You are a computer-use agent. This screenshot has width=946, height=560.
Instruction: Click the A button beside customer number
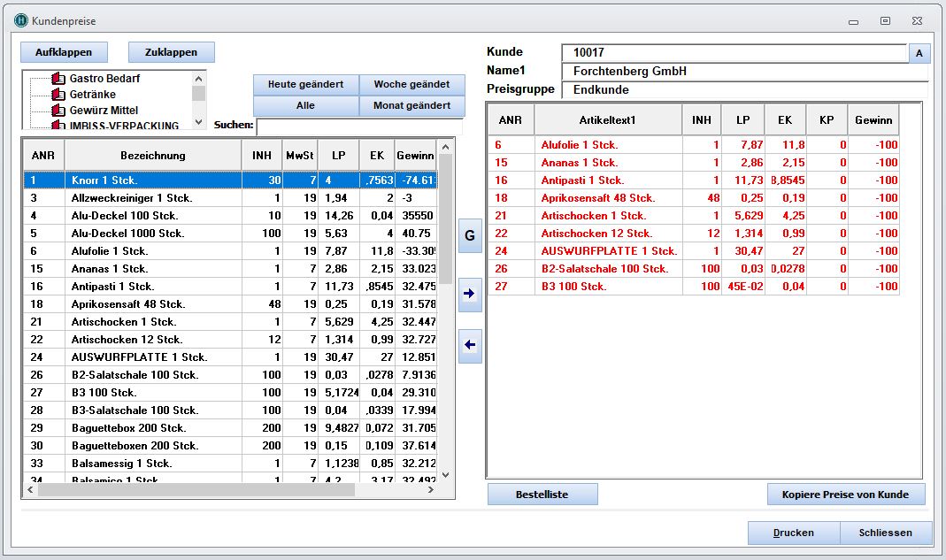[x=919, y=54]
